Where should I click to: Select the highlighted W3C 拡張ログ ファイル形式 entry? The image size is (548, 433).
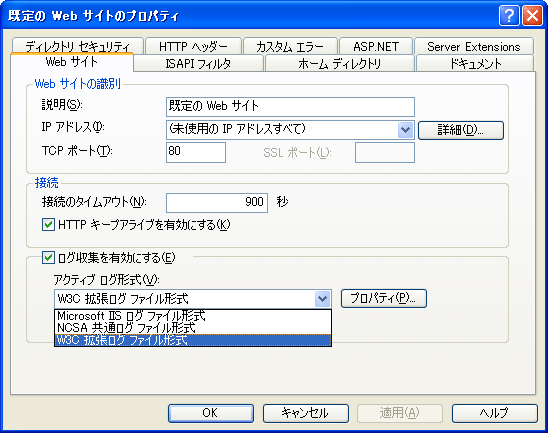[x=193, y=340]
